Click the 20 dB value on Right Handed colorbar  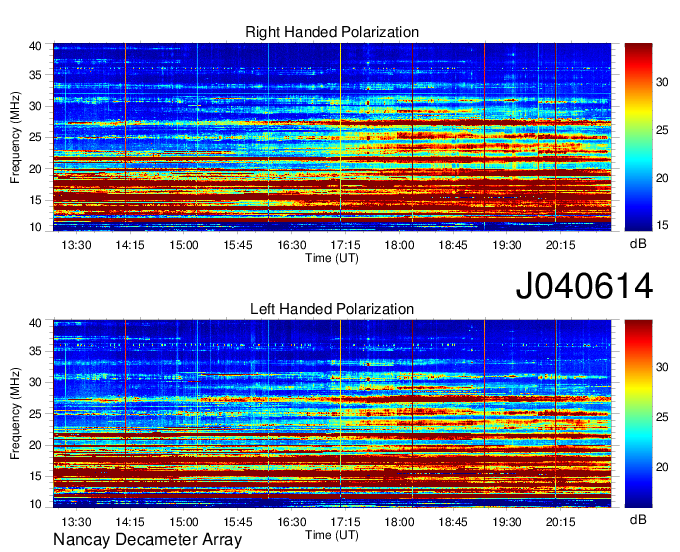[x=663, y=178]
